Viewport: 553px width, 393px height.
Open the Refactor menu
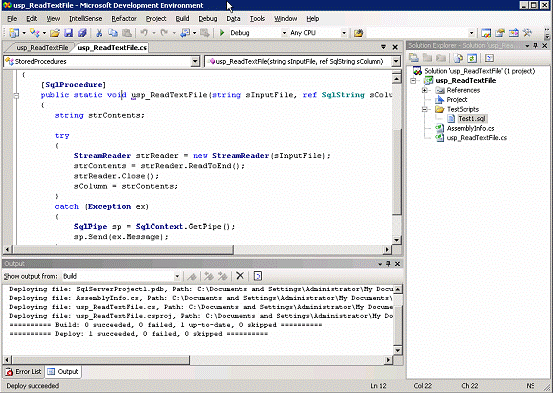click(x=124, y=19)
